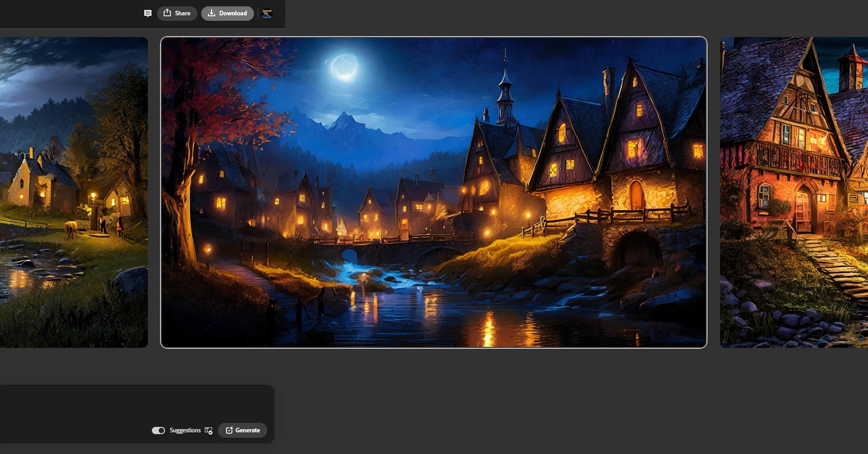
Task: Select the center moonlit village image
Action: (434, 192)
